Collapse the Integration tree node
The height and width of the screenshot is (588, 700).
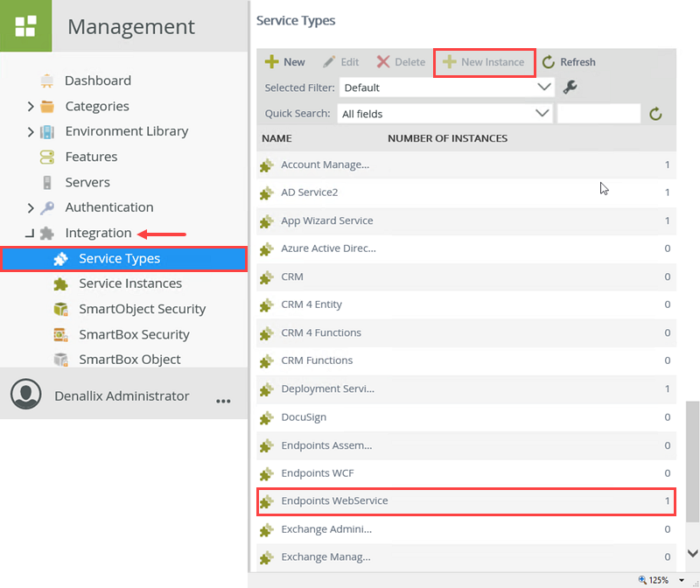click(x=30, y=234)
